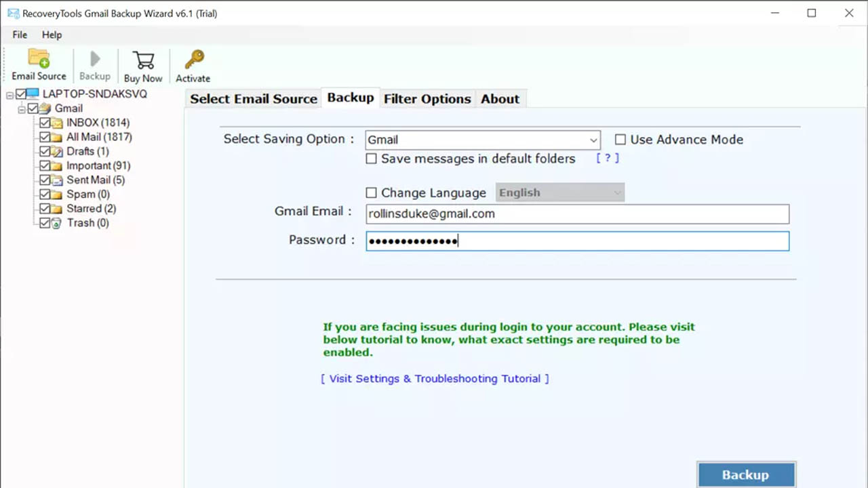Uncheck the Gmail account checkbox
The image size is (868, 488).
(33, 108)
